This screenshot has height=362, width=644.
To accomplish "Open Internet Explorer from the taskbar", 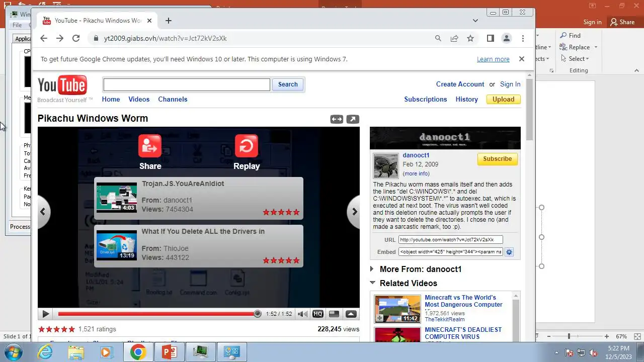I will coord(45,352).
